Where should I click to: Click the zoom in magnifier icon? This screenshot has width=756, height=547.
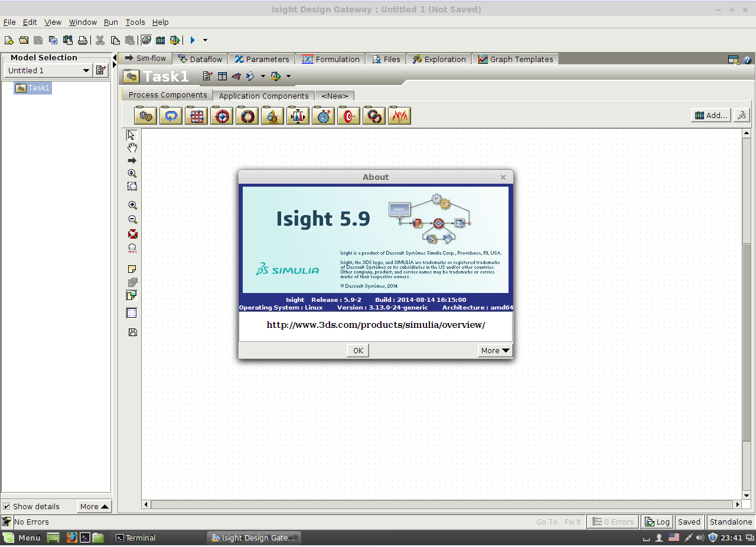point(133,206)
